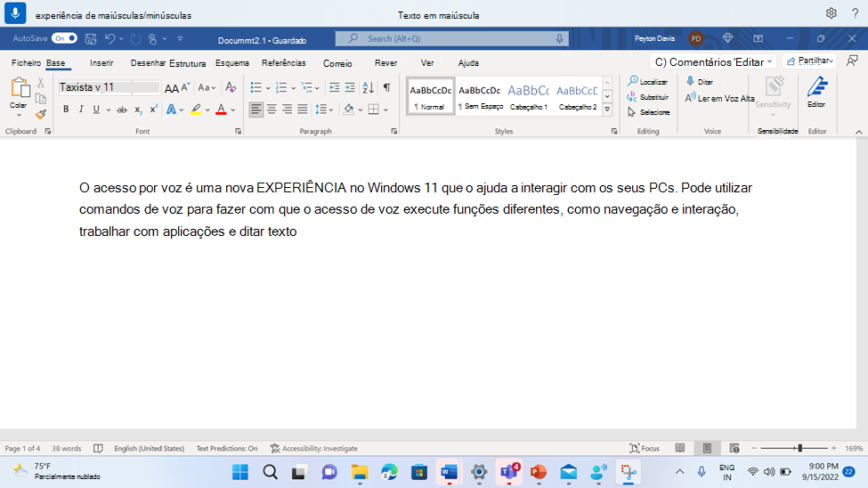Viewport: 868px width, 488px height.
Task: Click the Copy icon
Action: tap(40, 99)
